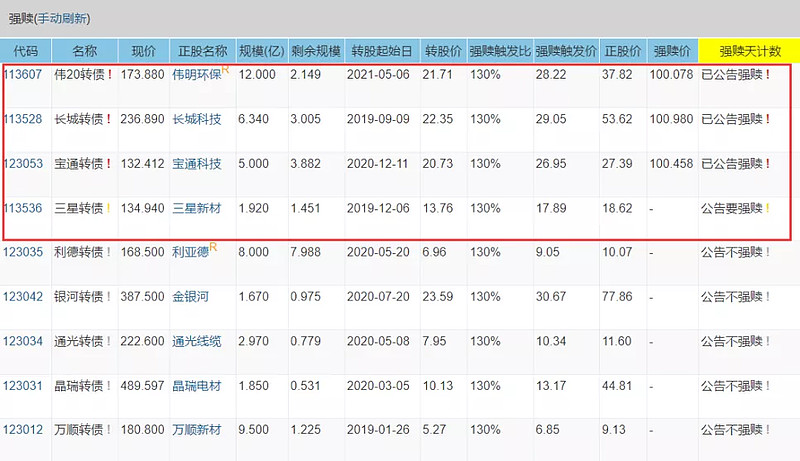Sort by the 正股名称 column header

click(x=203, y=51)
